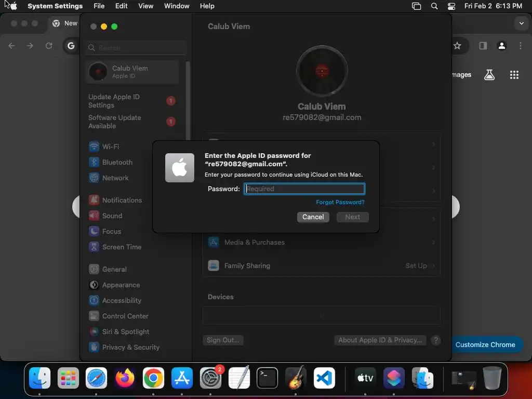Open Google apps grid in Chrome

coord(514,75)
